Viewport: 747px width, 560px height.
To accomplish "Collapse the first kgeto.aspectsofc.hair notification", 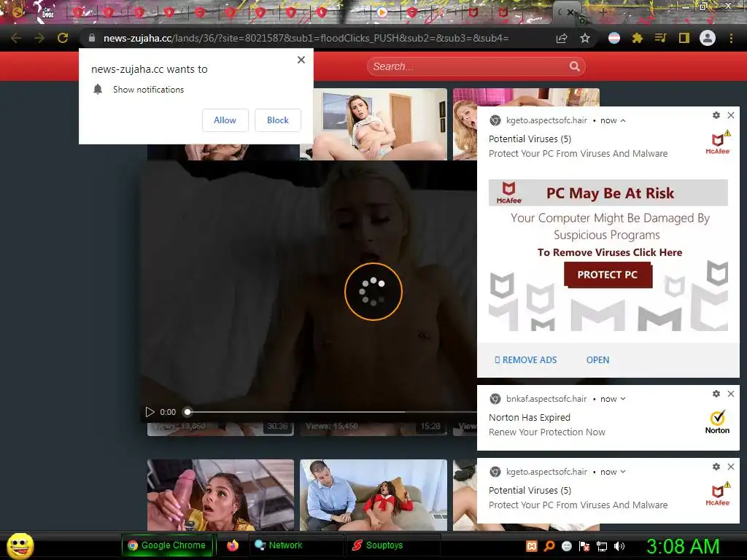I will pyautogui.click(x=623, y=120).
